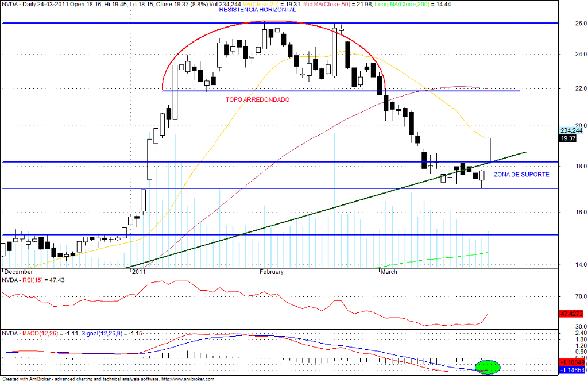Viewport: 588px width, 382px height.
Task: Click the 18.0 price axis label
Action: tap(581, 167)
